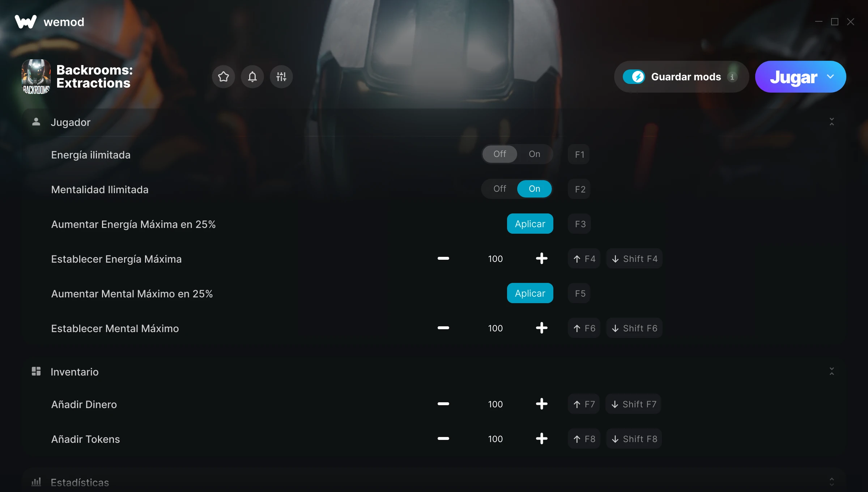Decrease Añadir Dinero with minus icon

pos(443,404)
